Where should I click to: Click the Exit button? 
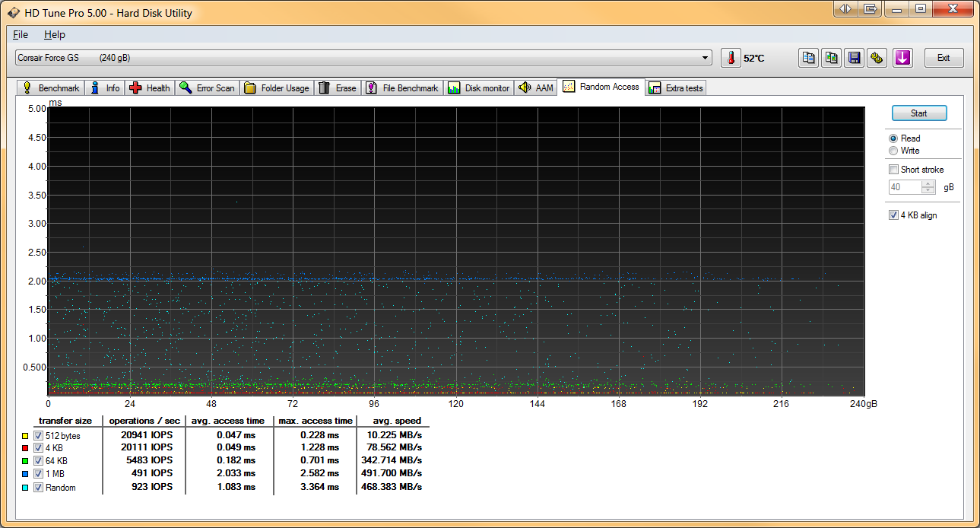(x=944, y=58)
